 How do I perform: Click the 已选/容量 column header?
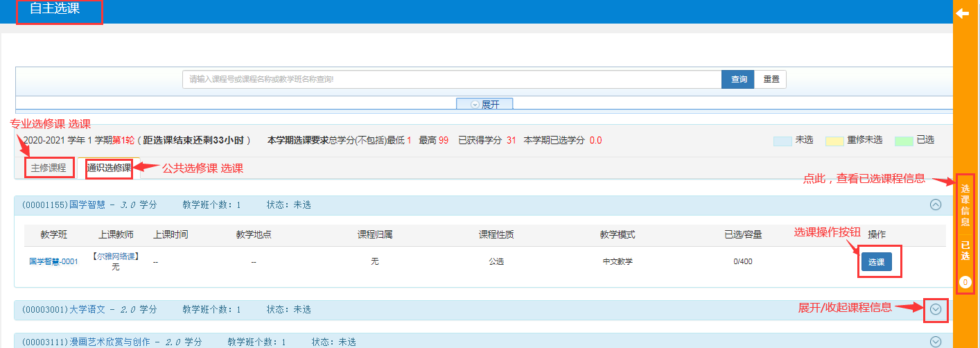coord(743,234)
